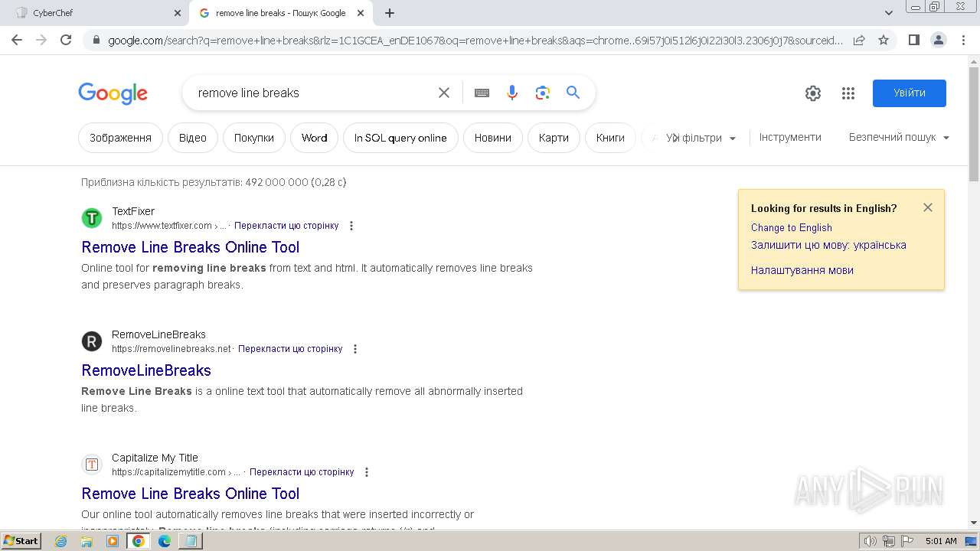Submit search with magnifier icon

pos(573,93)
